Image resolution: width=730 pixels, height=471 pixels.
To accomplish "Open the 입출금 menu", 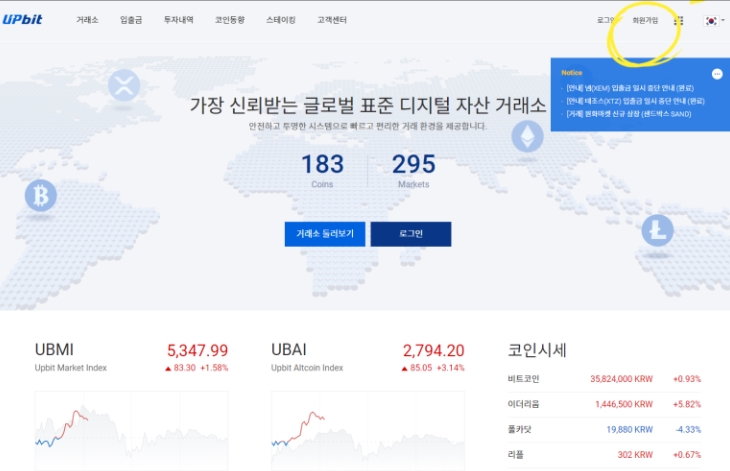I will [x=131, y=20].
